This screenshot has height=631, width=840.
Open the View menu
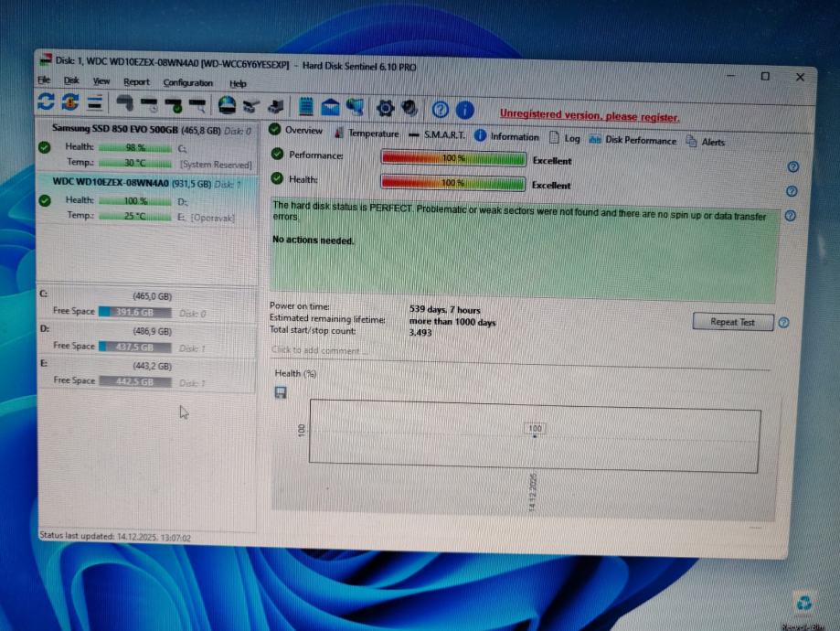click(101, 81)
